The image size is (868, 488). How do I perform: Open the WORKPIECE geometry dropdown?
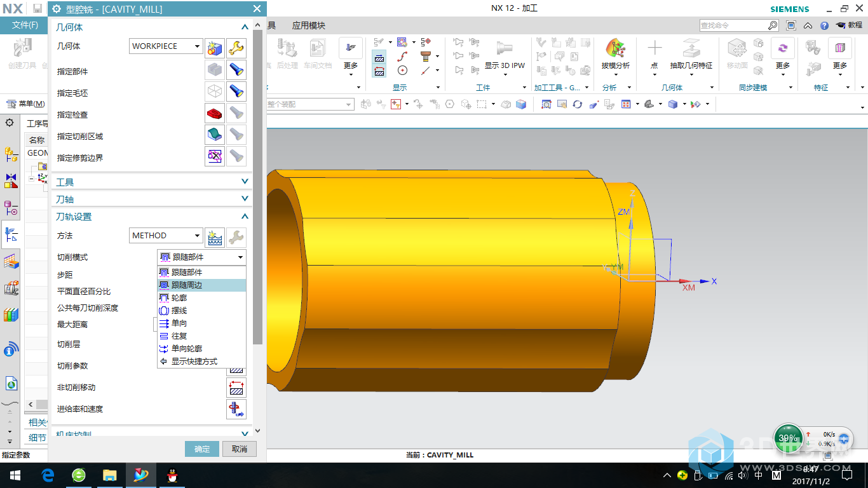point(166,46)
